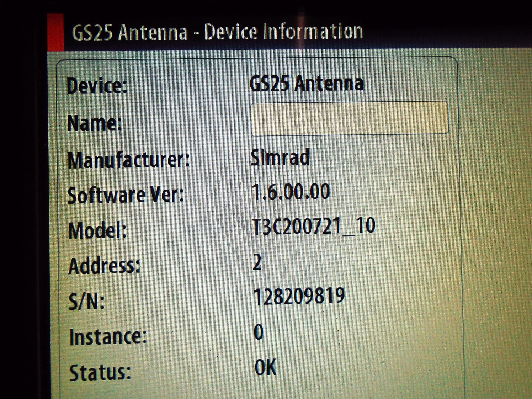The image size is (532, 399).
Task: Click the Simrad manufacturer value
Action: coord(280,158)
